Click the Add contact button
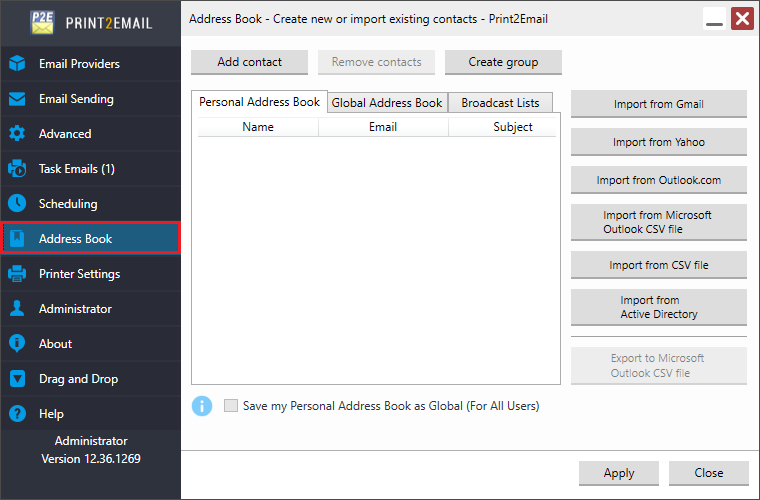Image resolution: width=760 pixels, height=500 pixels. coord(250,62)
